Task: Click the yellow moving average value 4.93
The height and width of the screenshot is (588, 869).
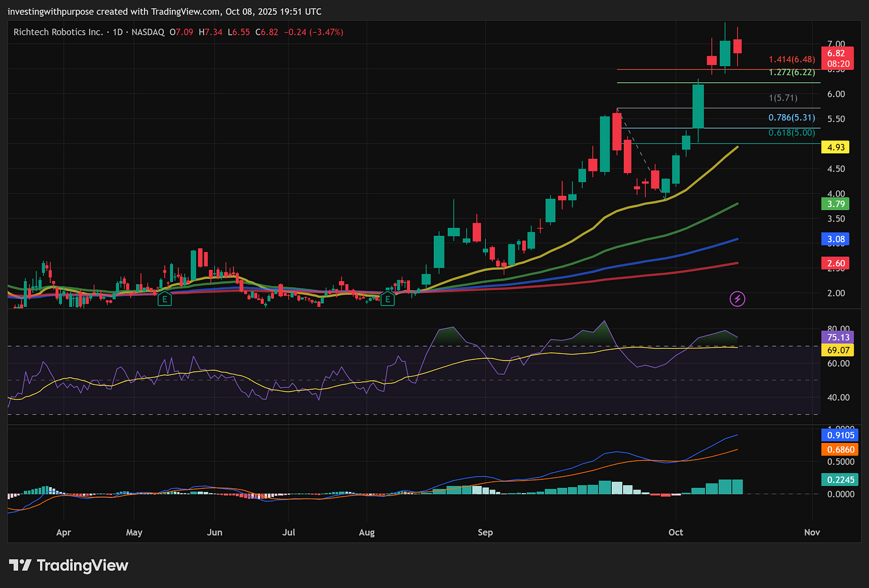Action: click(836, 147)
